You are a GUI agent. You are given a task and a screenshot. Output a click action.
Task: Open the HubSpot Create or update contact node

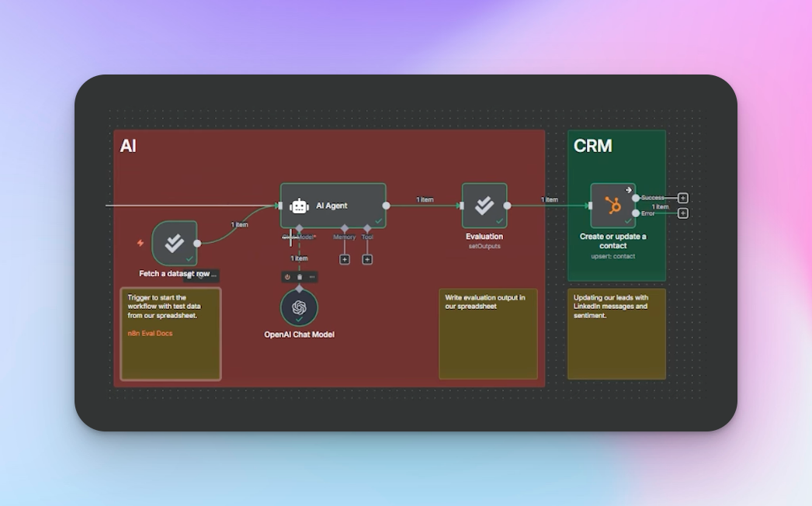[x=613, y=206]
